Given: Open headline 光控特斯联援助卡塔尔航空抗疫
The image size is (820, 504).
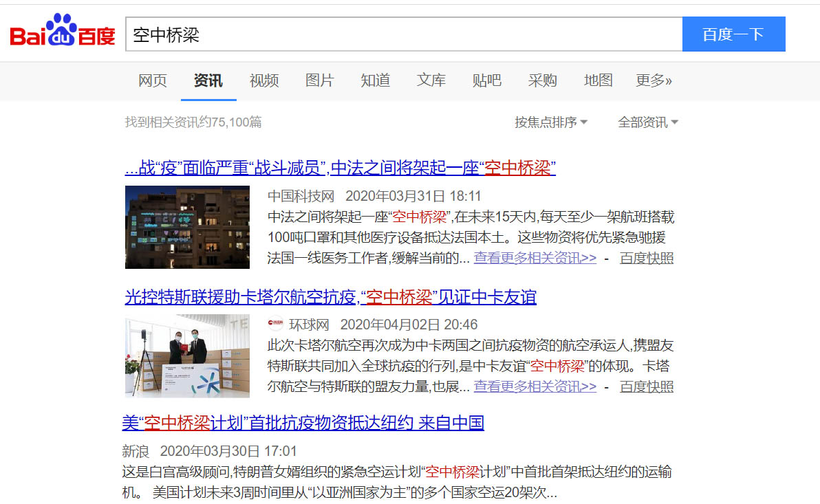Looking at the screenshot, I should coord(330,297).
